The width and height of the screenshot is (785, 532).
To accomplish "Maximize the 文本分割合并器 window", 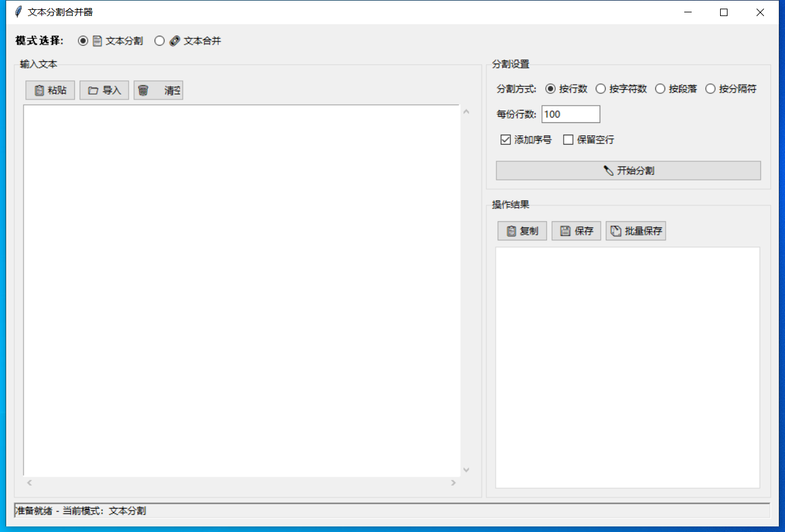I will [724, 12].
